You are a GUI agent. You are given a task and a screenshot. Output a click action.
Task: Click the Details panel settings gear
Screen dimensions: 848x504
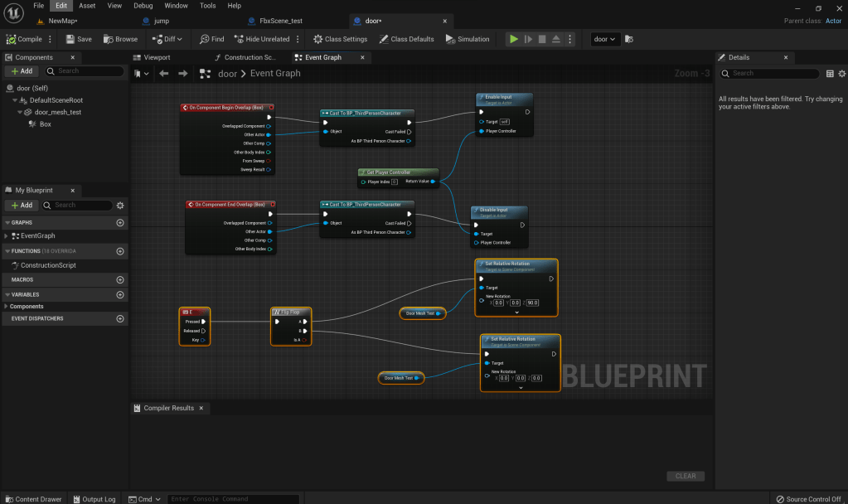841,73
